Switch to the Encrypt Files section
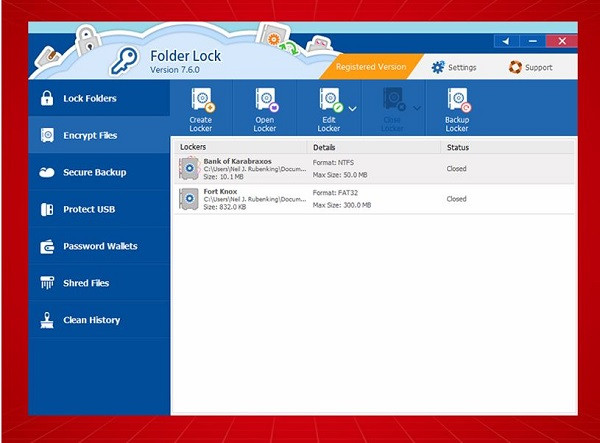 (99, 135)
